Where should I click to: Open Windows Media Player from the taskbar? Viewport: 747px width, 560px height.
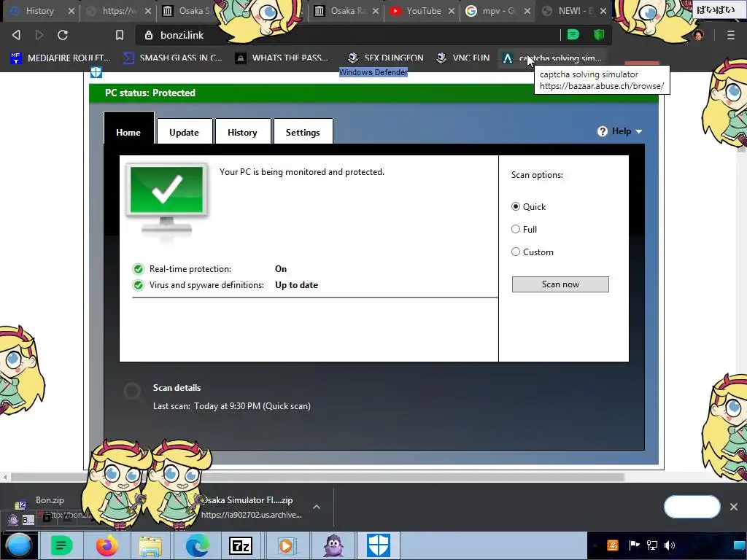tap(287, 545)
